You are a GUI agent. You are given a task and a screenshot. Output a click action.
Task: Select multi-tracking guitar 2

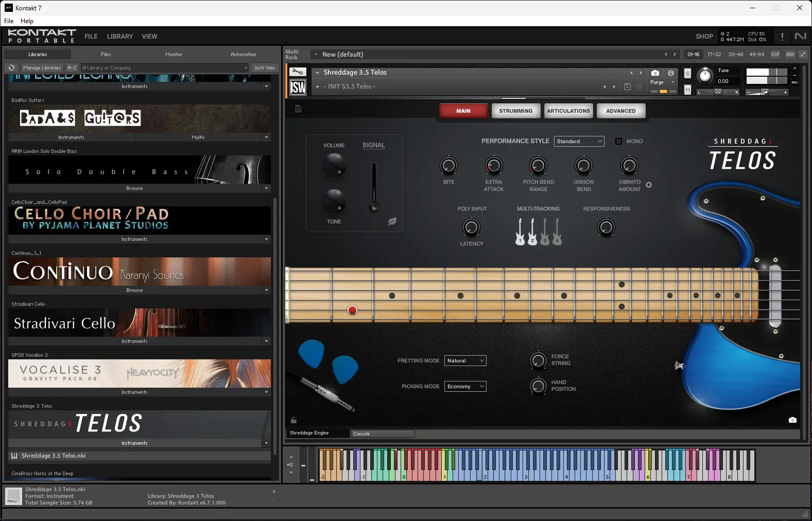coord(532,232)
